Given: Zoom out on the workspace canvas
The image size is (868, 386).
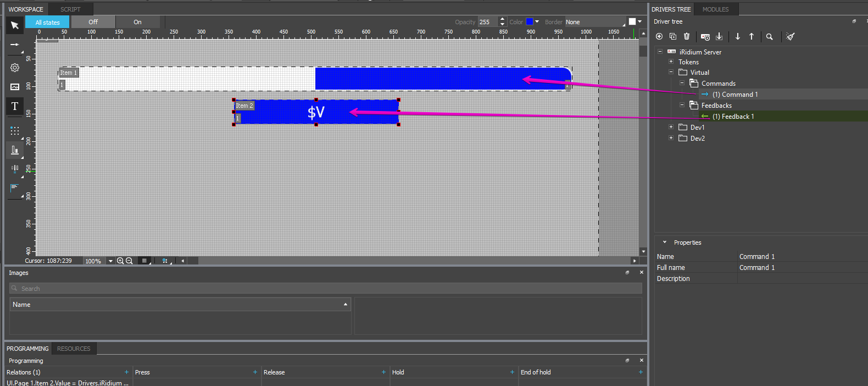Looking at the screenshot, I should click(129, 261).
